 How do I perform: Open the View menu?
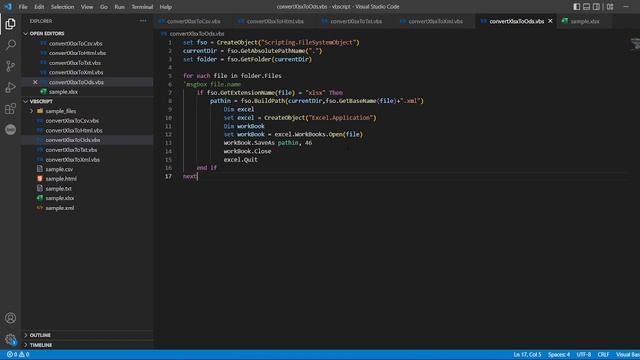pyautogui.click(x=87, y=7)
